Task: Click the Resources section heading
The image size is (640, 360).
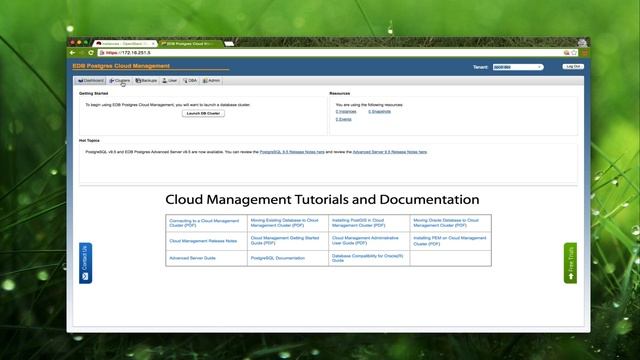Action: point(340,93)
